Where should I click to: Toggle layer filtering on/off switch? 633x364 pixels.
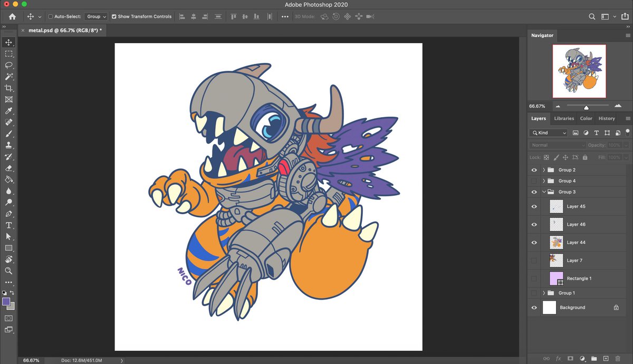(x=627, y=132)
